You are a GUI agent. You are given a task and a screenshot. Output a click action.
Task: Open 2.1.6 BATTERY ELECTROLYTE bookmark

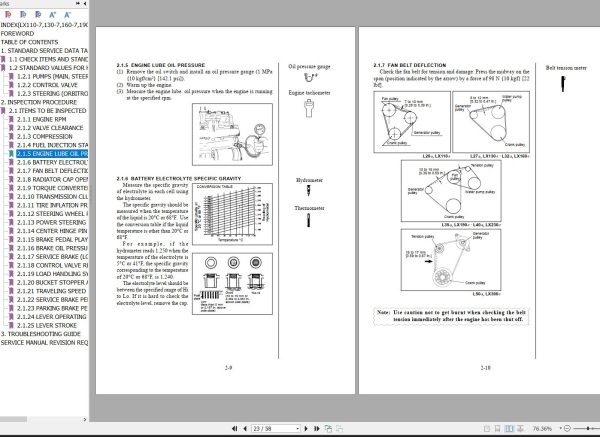[x=52, y=162]
